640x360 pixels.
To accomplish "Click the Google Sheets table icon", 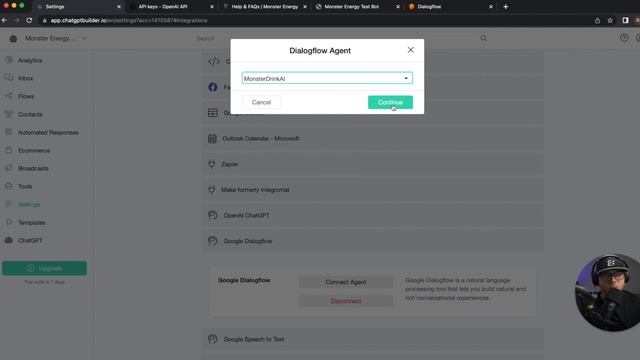I will (x=213, y=113).
